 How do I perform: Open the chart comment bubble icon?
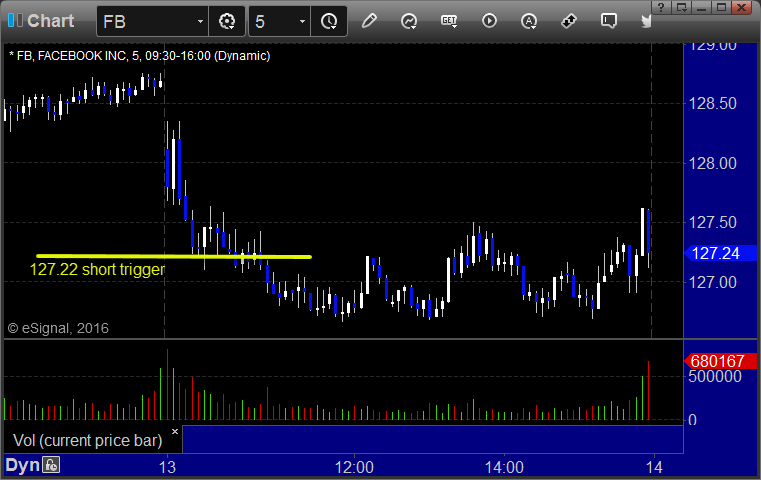tap(609, 21)
